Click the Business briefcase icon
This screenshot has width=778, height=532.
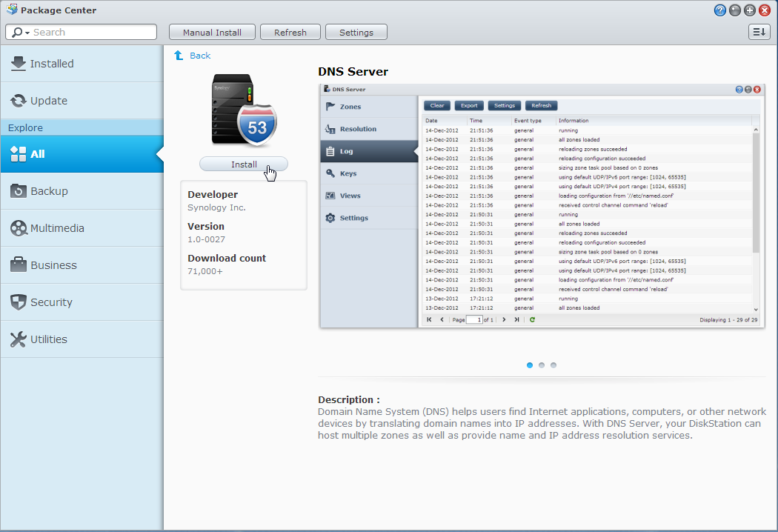(19, 265)
